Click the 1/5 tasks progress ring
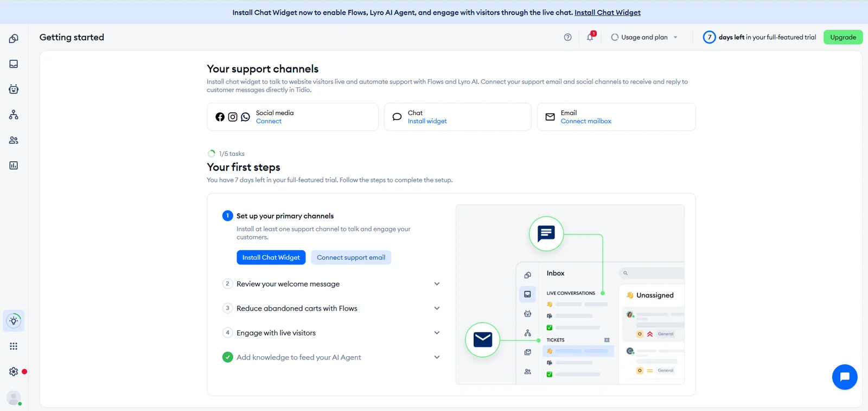The width and height of the screenshot is (868, 411). click(x=212, y=154)
